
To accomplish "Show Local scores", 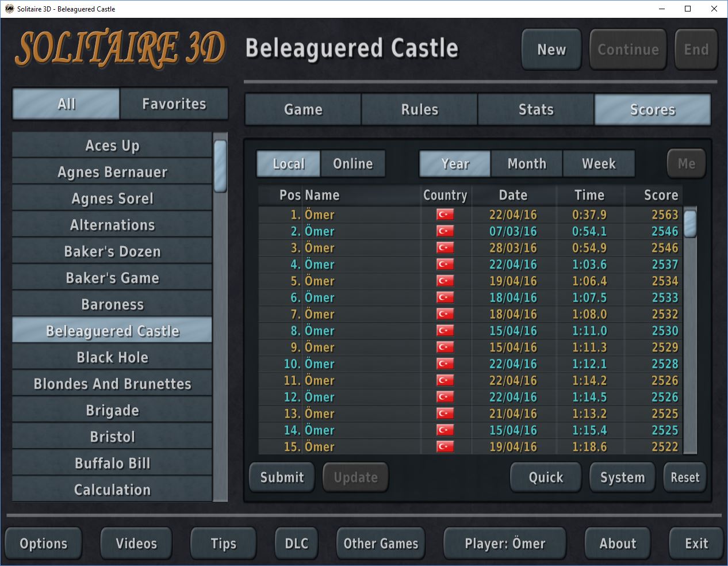I will coord(289,164).
